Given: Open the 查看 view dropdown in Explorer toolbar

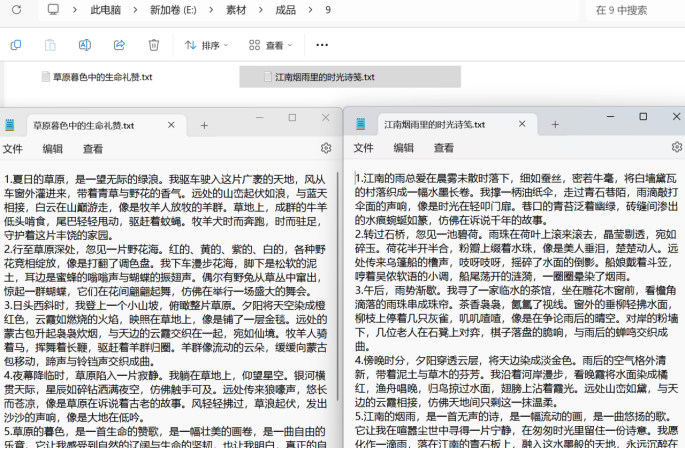Looking at the screenshot, I should click(270, 45).
